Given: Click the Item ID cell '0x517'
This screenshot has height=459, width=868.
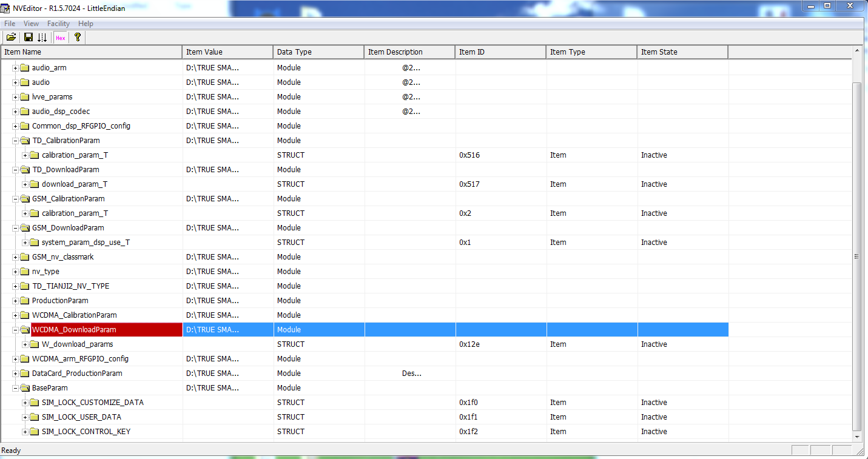Looking at the screenshot, I should 469,184.
